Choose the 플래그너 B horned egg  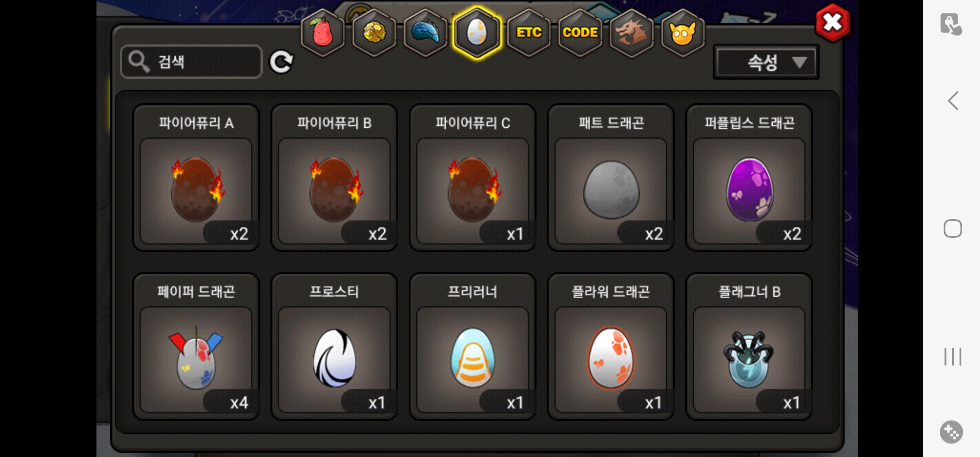(749, 347)
